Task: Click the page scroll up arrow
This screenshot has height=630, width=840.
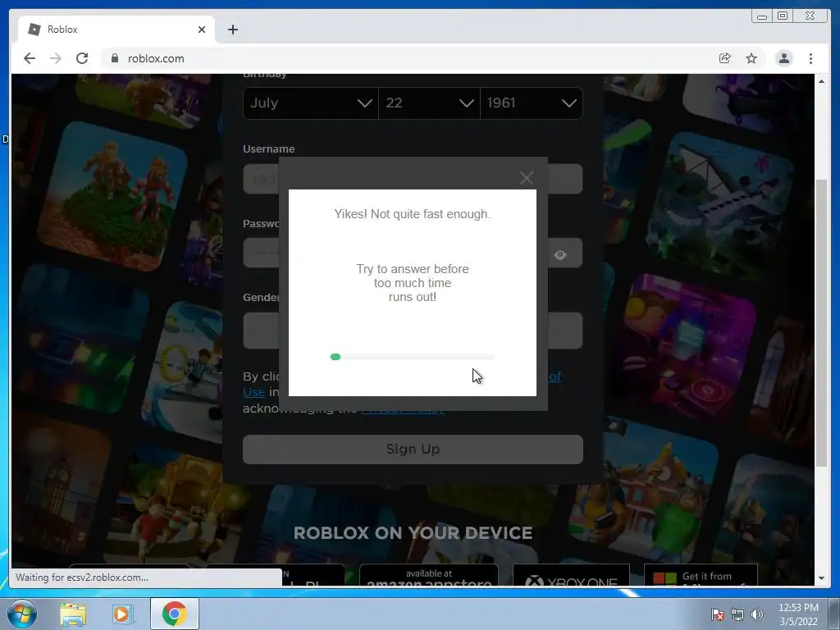Action: [x=822, y=81]
